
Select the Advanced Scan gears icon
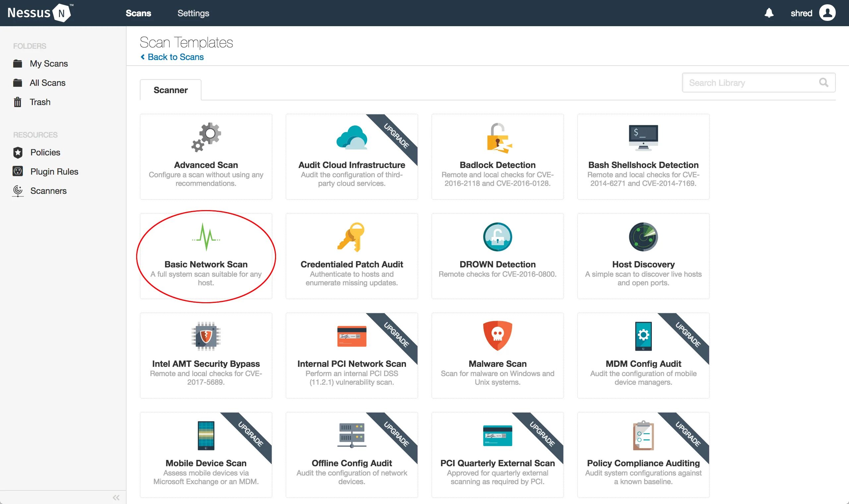pyautogui.click(x=206, y=137)
